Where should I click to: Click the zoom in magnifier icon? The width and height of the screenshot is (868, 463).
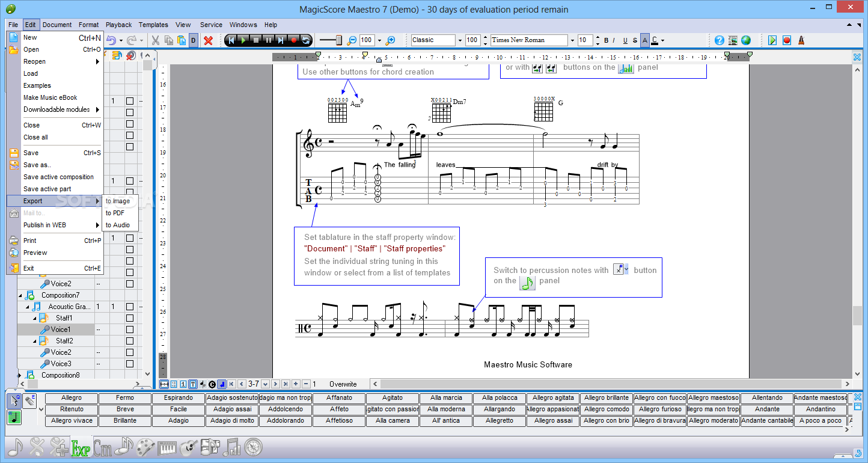tap(391, 40)
